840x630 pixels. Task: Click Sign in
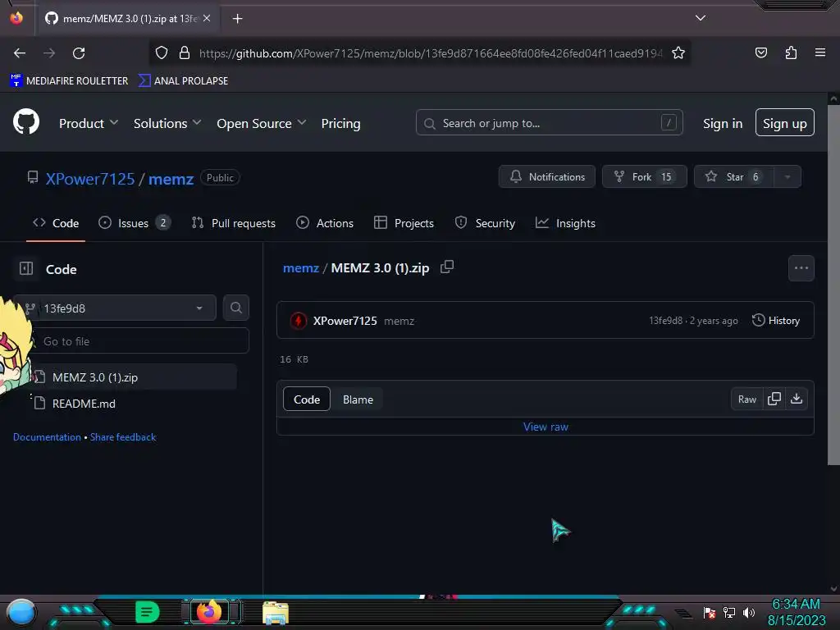pos(723,123)
